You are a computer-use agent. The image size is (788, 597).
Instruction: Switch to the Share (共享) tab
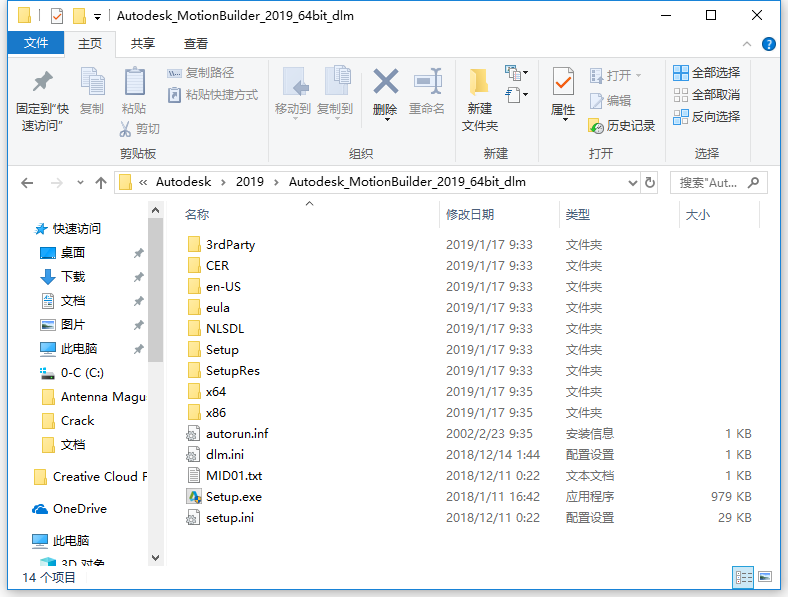tap(143, 44)
